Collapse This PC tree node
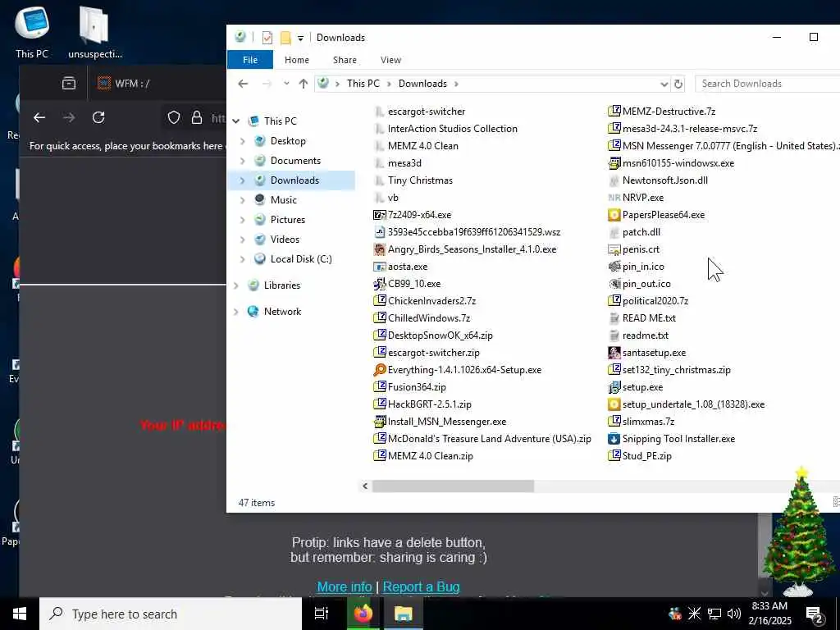Image resolution: width=840 pixels, height=630 pixels. click(236, 121)
